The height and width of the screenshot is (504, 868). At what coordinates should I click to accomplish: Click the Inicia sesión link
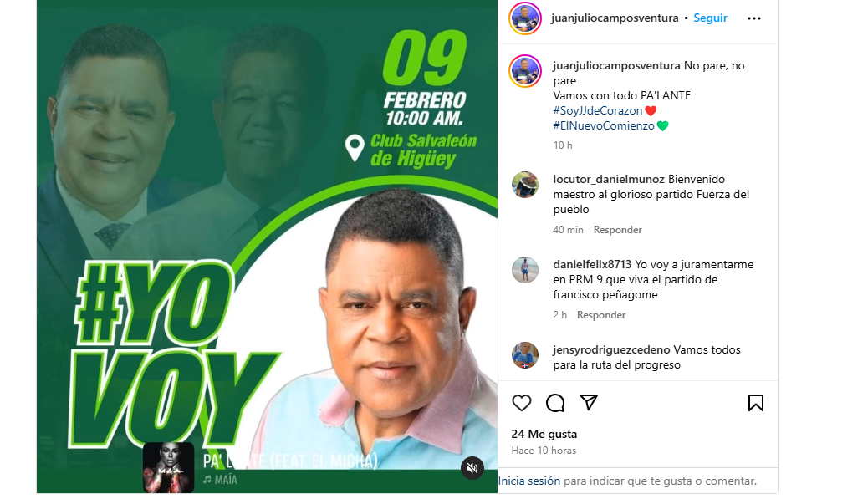pyautogui.click(x=529, y=481)
